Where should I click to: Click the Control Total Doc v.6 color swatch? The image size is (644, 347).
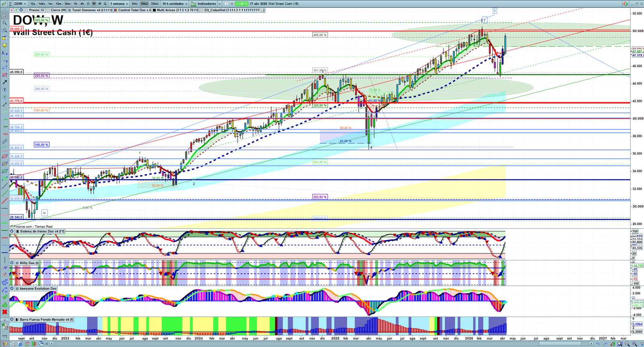pyautogui.click(x=116, y=10)
